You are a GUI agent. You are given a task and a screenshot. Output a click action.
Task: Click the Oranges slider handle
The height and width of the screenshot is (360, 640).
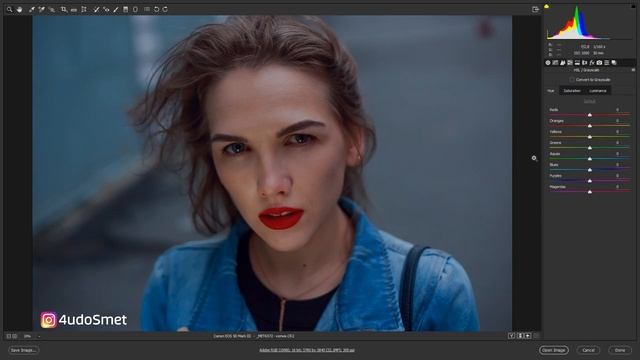pyautogui.click(x=590, y=126)
